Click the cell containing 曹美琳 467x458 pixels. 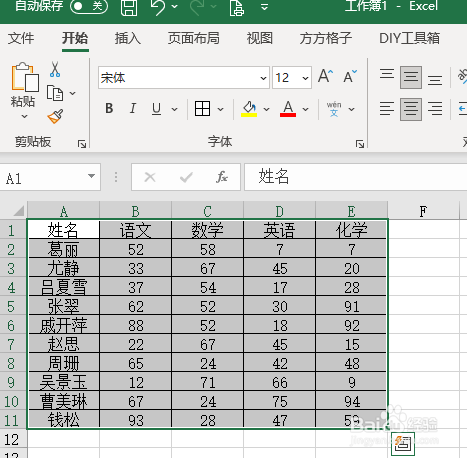(x=63, y=401)
